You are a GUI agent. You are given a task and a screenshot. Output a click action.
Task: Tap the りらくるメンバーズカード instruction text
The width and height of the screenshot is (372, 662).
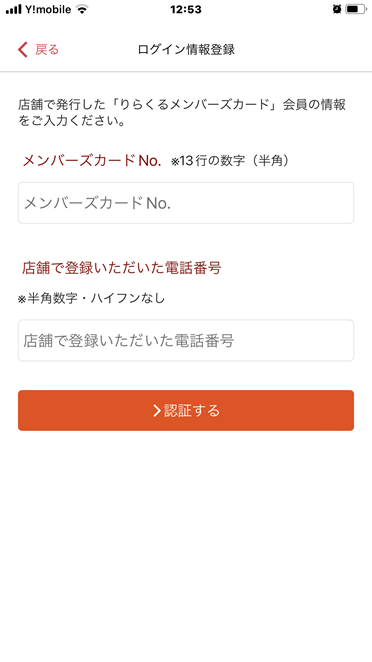[196, 105]
